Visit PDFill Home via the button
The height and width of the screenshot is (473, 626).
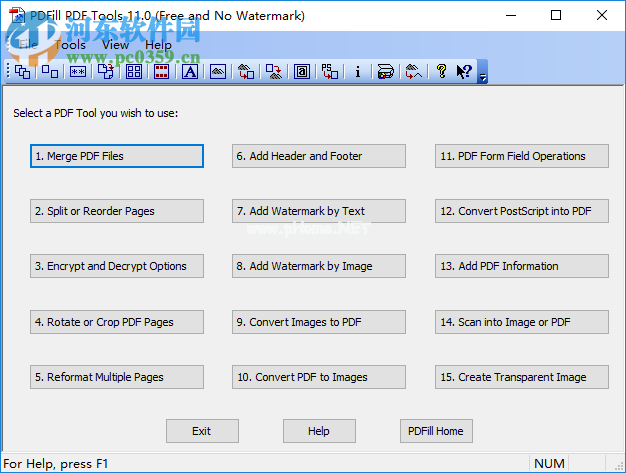click(436, 431)
